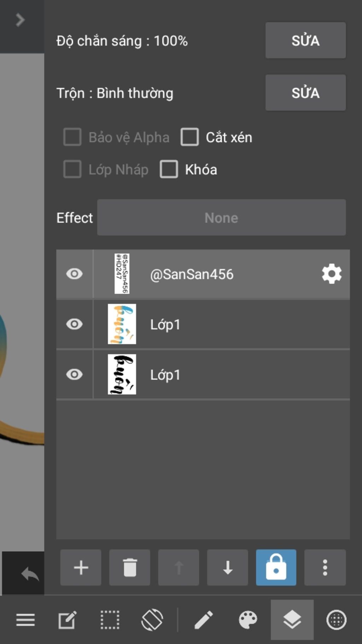Add a new layer with plus icon
This screenshot has height=644, width=362.
click(x=81, y=568)
